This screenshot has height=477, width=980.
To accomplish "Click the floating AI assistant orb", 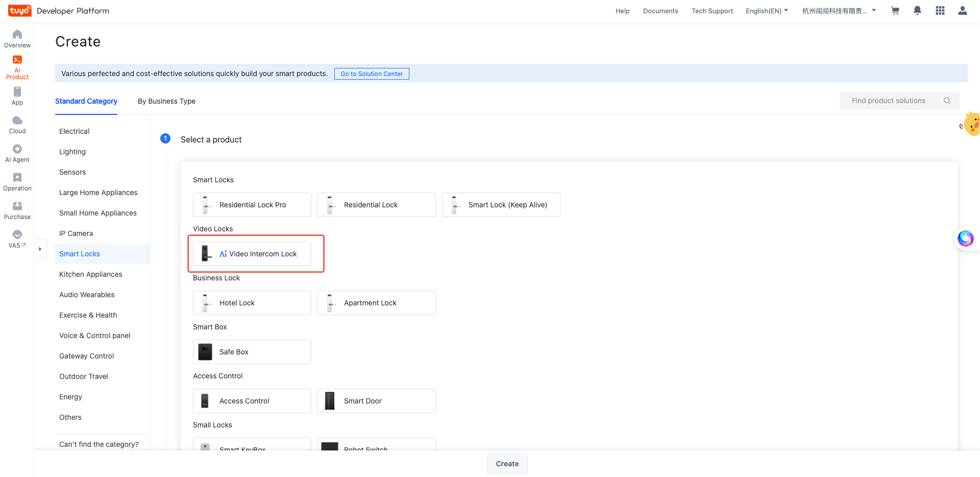I will pos(965,238).
